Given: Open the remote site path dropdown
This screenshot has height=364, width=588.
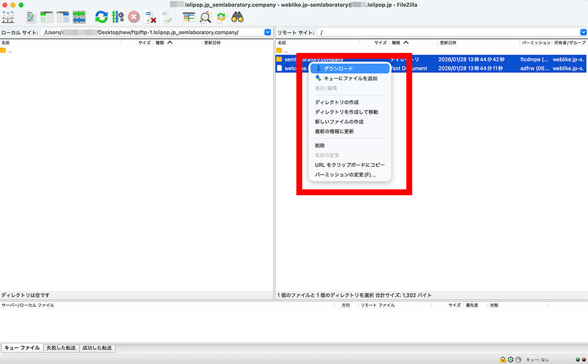Looking at the screenshot, I should pyautogui.click(x=583, y=33).
